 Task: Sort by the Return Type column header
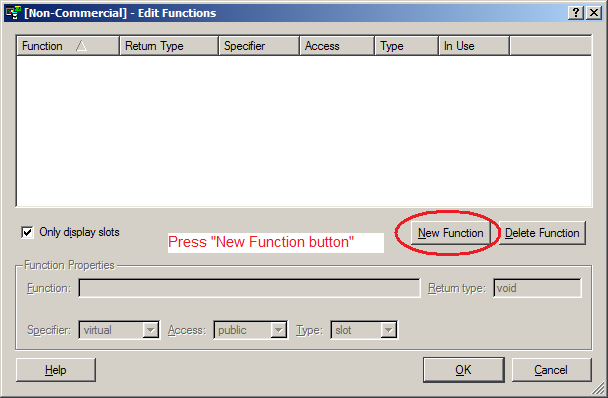point(169,46)
